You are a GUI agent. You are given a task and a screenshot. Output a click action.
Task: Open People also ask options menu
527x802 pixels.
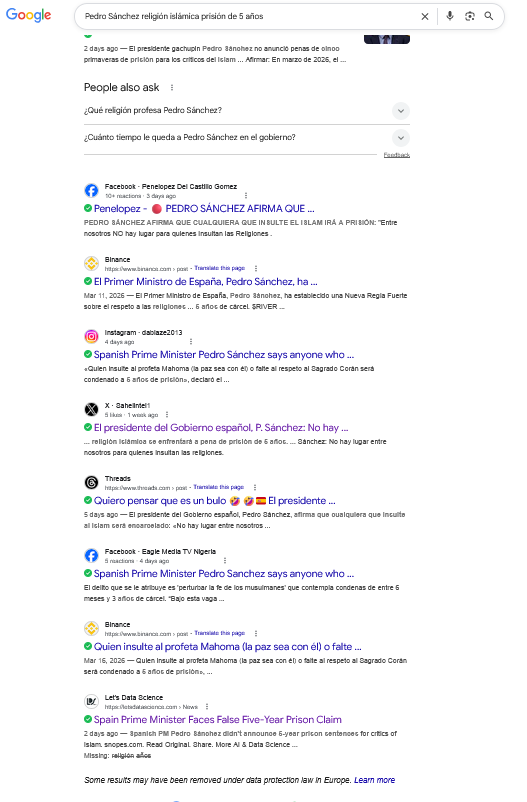point(172,87)
